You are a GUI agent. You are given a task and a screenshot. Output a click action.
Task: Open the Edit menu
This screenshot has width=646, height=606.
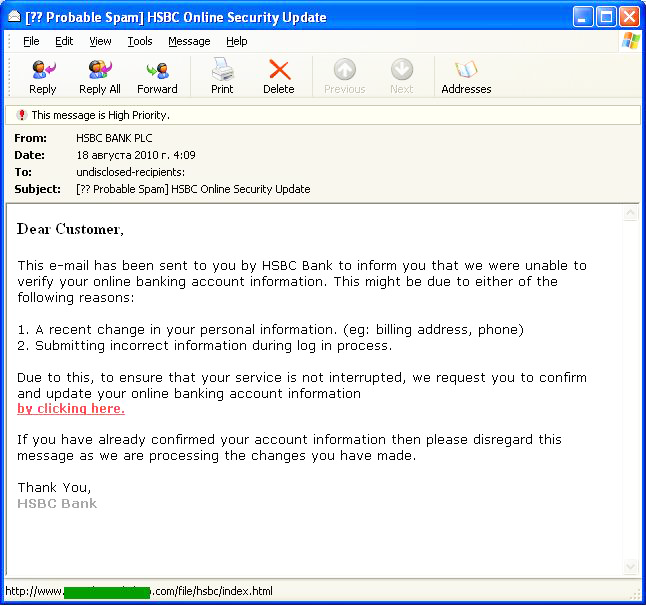(x=64, y=41)
